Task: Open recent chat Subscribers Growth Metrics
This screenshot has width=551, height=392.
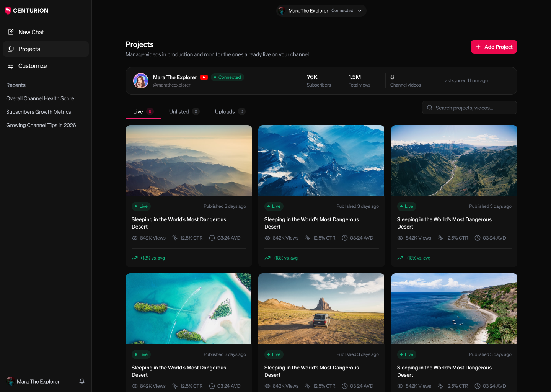Action: 39,112
